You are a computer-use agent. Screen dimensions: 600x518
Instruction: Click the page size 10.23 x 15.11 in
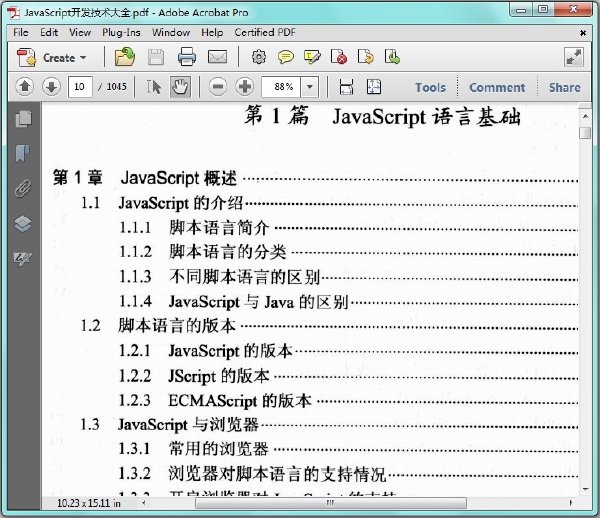88,503
